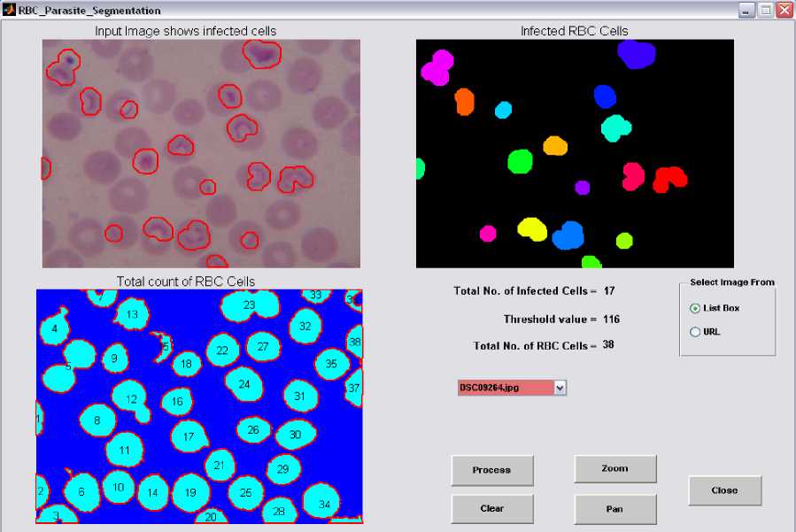Click the DSC09264.jpg file name field
This screenshot has height=532, width=796.
tap(505, 388)
